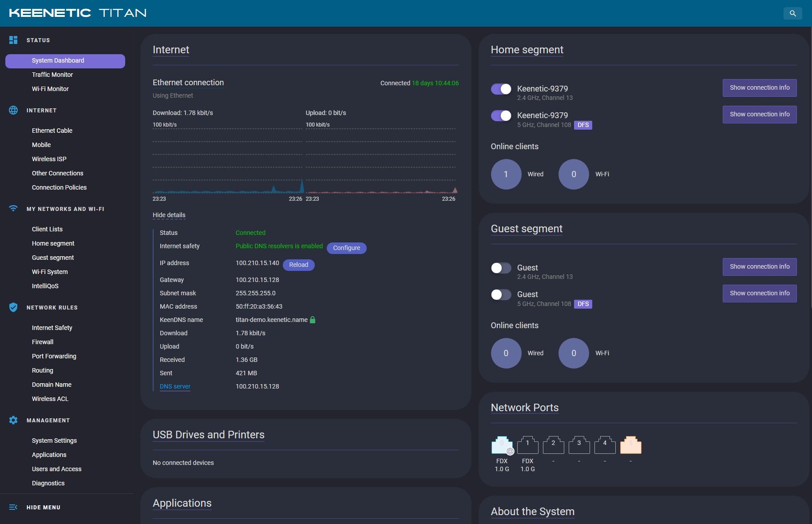Open Users and Access page
812x524 pixels.
57,469
